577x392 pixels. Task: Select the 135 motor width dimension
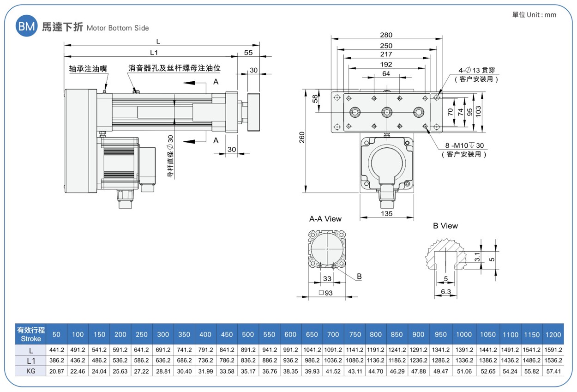click(386, 213)
